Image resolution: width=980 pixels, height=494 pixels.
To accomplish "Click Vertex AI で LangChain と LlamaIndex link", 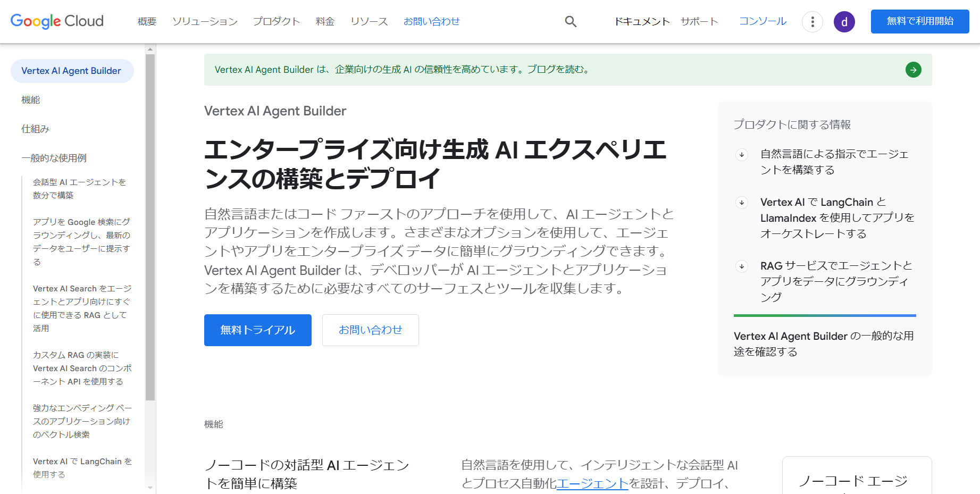I will coord(837,218).
